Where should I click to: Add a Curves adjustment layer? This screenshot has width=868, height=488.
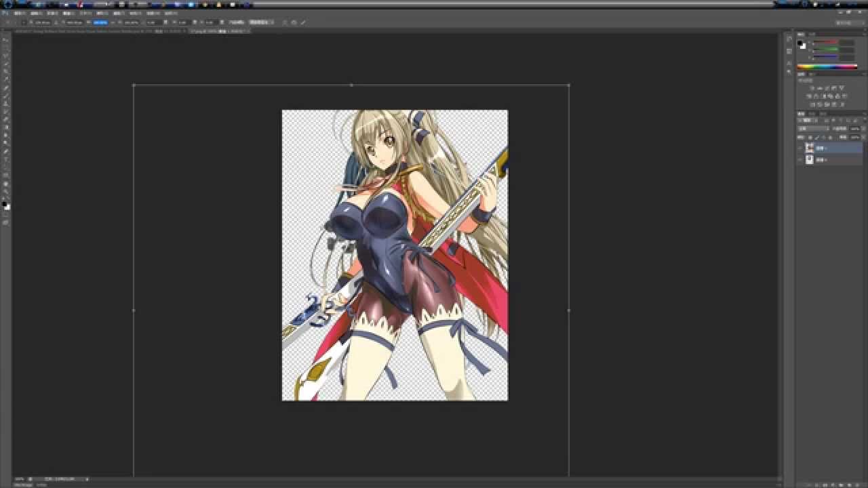(827, 88)
